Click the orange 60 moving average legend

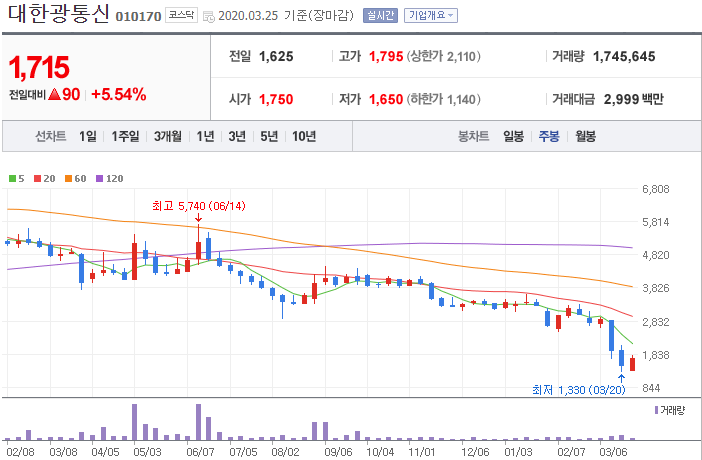point(76,179)
